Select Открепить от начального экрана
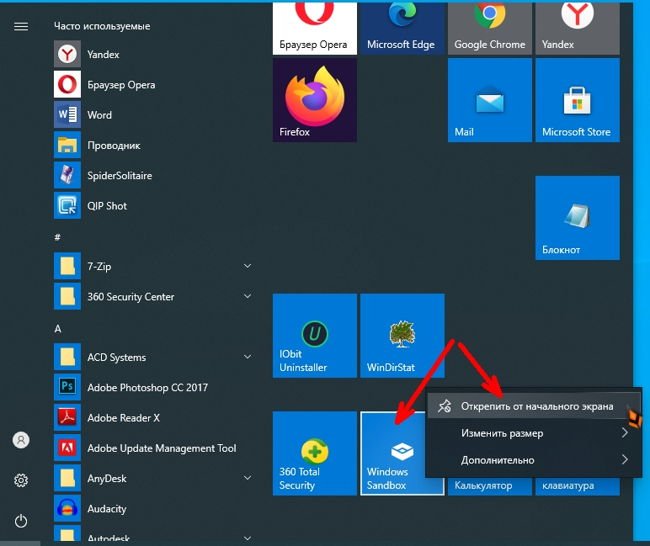The image size is (650, 546). [534, 406]
